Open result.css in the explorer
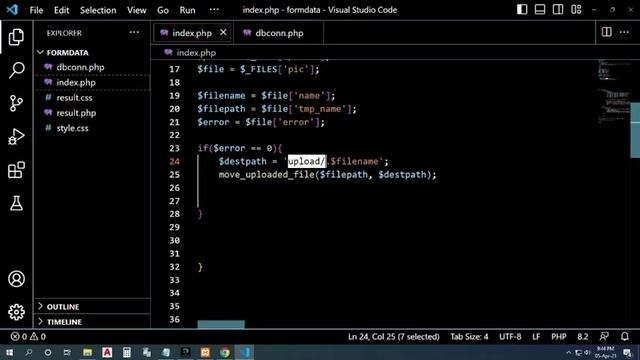This screenshot has height=360, width=640. (92, 98)
